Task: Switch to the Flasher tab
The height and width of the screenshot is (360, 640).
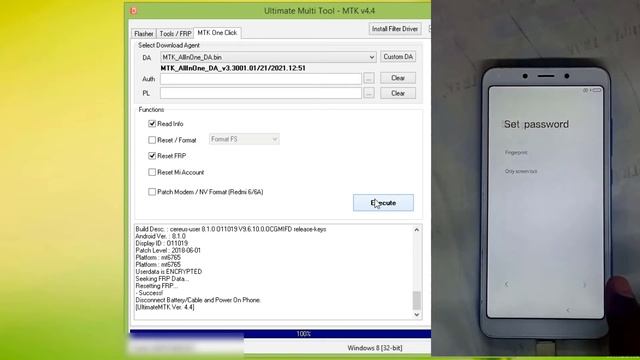Action: coord(144,34)
